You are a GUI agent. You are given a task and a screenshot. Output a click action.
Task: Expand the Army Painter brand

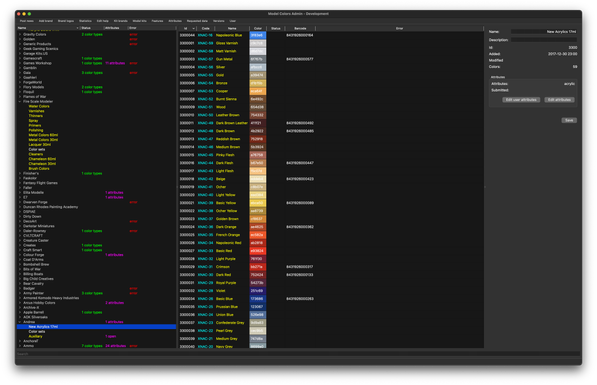(x=20, y=293)
